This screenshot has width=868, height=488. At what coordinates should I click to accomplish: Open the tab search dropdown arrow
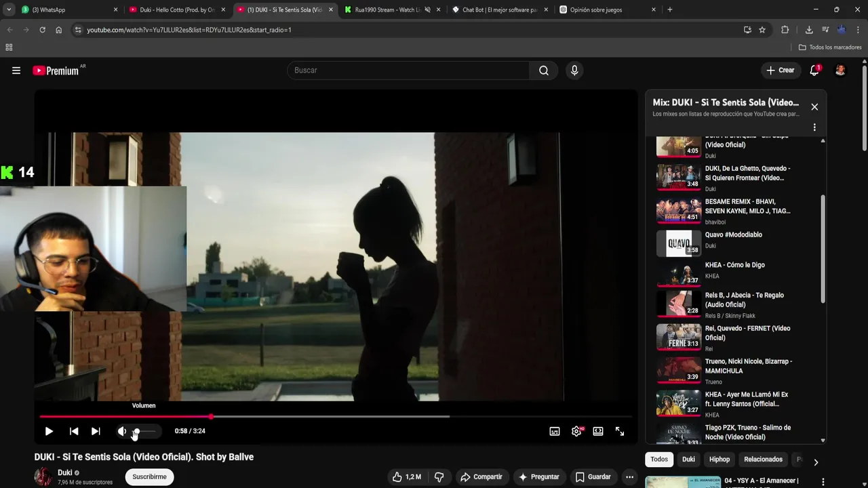(x=8, y=10)
